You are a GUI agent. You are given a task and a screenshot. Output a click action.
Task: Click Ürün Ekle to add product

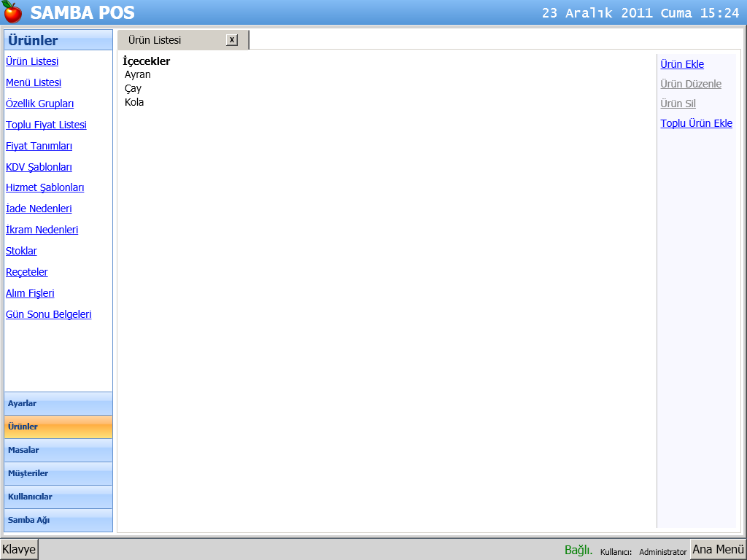[682, 64]
